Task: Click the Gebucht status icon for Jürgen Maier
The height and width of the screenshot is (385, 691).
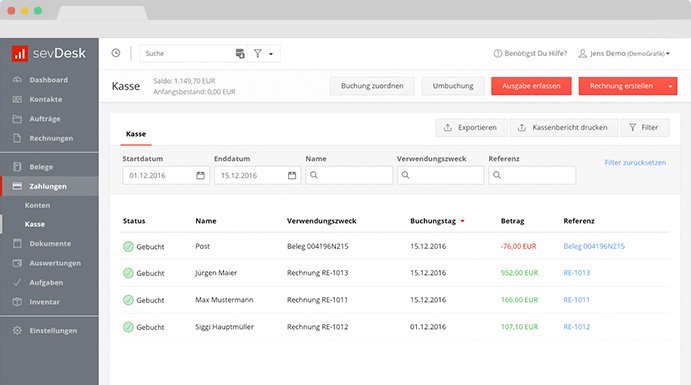Action: point(128,273)
